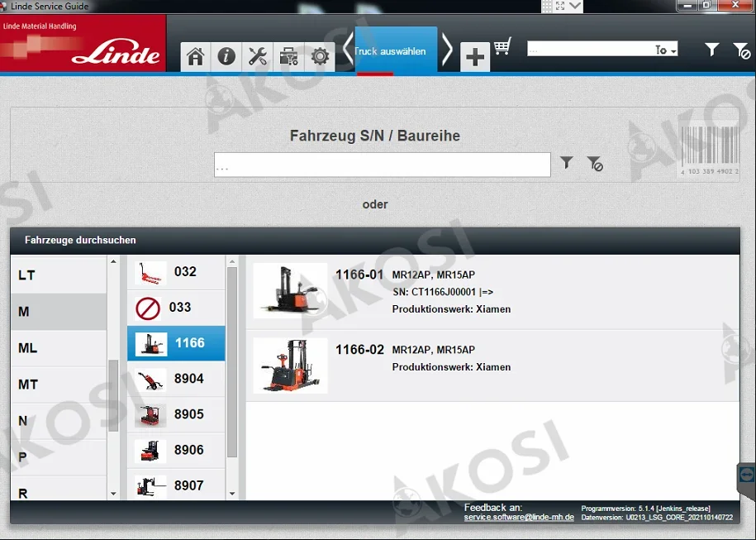Click the series list scrollbar thumb

coord(232,362)
